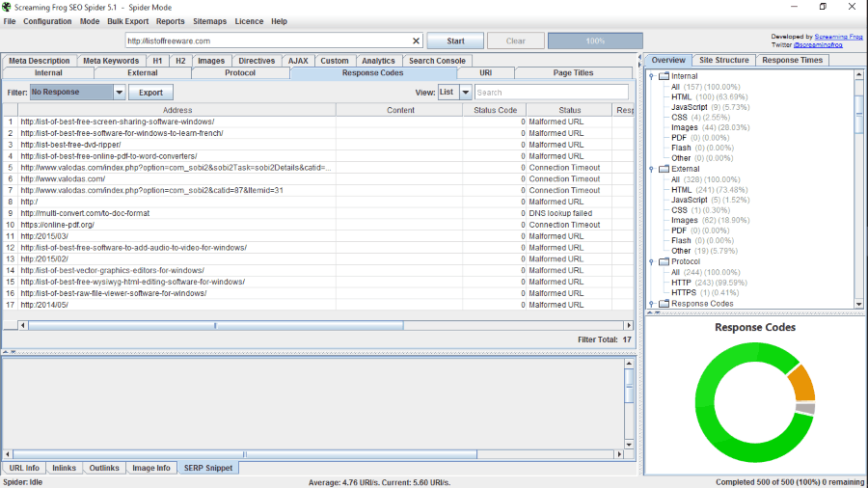Sort by the Address column header
This screenshot has height=488, width=868.
[177, 110]
